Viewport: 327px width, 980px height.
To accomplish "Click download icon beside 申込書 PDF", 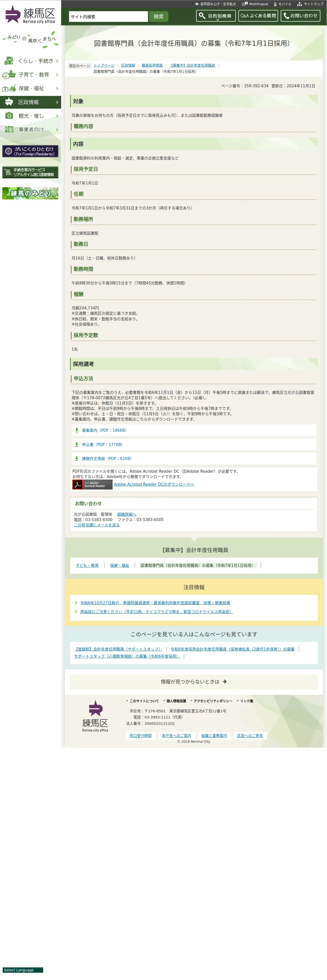I will click(76, 444).
